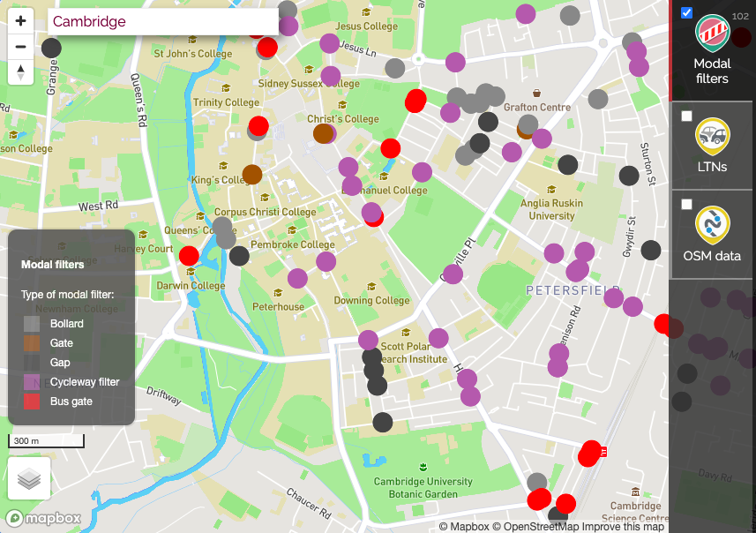Click the 300 m map scale bar
The image size is (756, 533).
pos(46,441)
